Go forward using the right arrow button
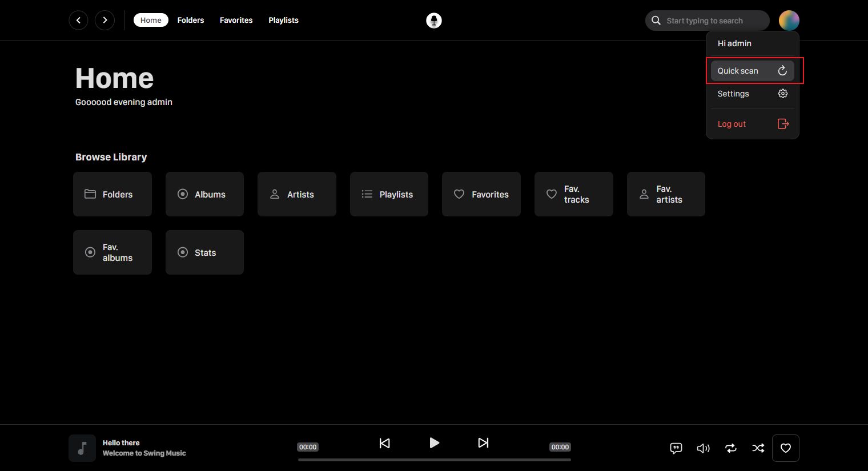The image size is (868, 471). coord(105,20)
